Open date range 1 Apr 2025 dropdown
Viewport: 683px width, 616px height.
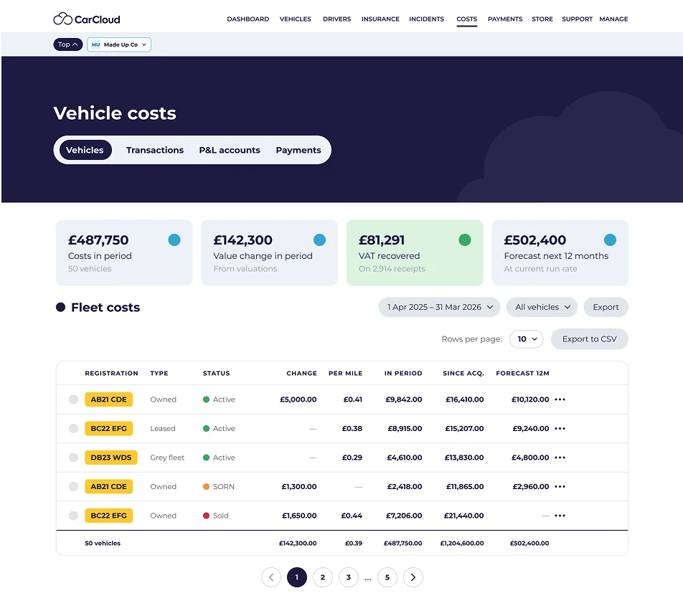pos(439,307)
